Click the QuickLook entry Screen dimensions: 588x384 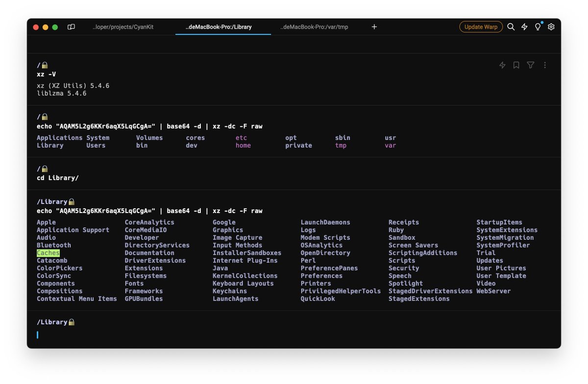318,299
